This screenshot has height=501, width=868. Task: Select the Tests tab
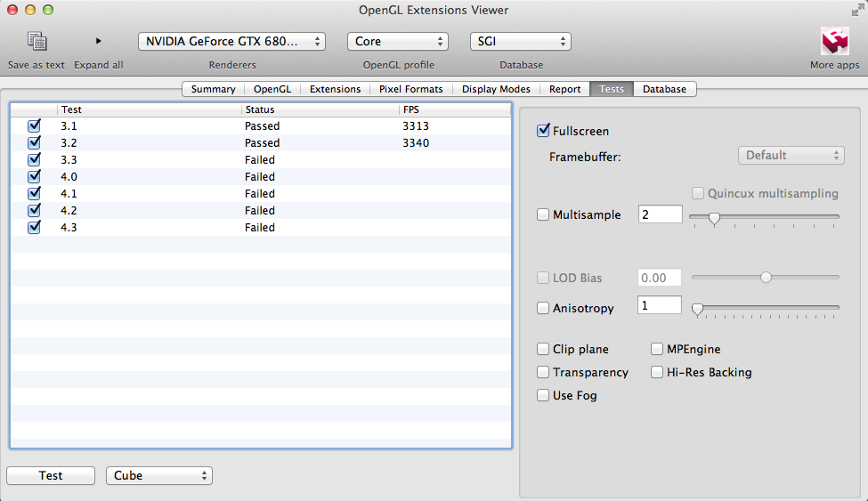pos(611,89)
